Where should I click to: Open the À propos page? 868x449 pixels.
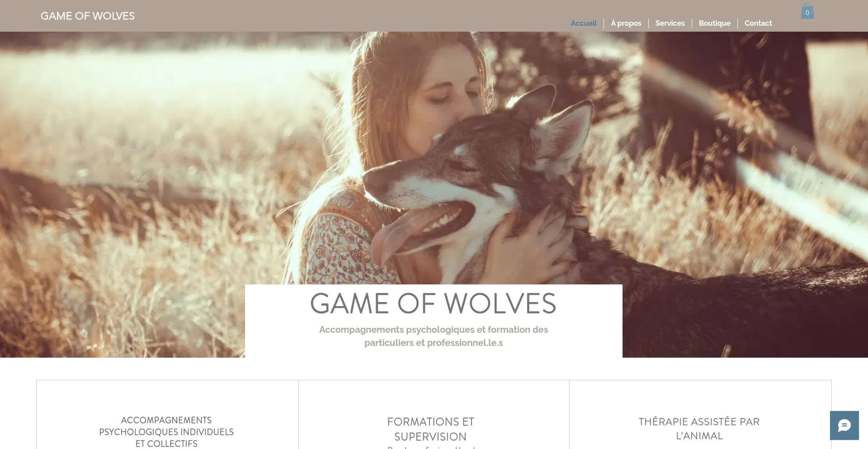pyautogui.click(x=626, y=23)
